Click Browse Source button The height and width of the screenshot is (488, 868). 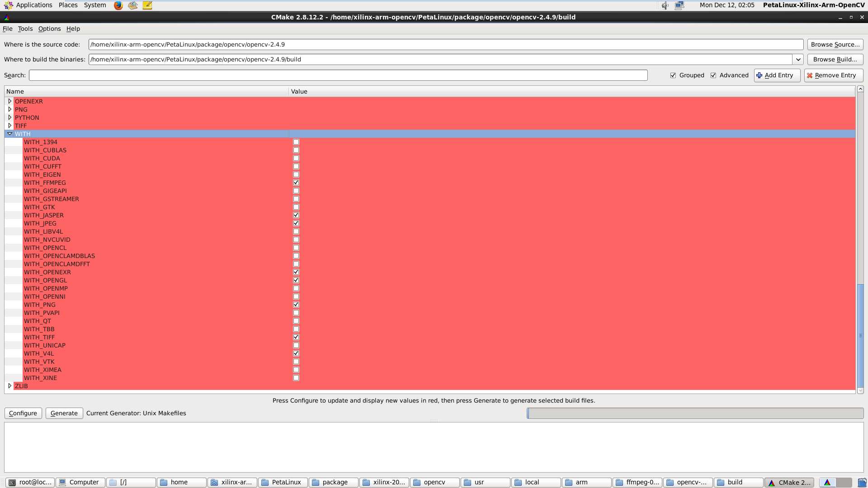tap(835, 44)
